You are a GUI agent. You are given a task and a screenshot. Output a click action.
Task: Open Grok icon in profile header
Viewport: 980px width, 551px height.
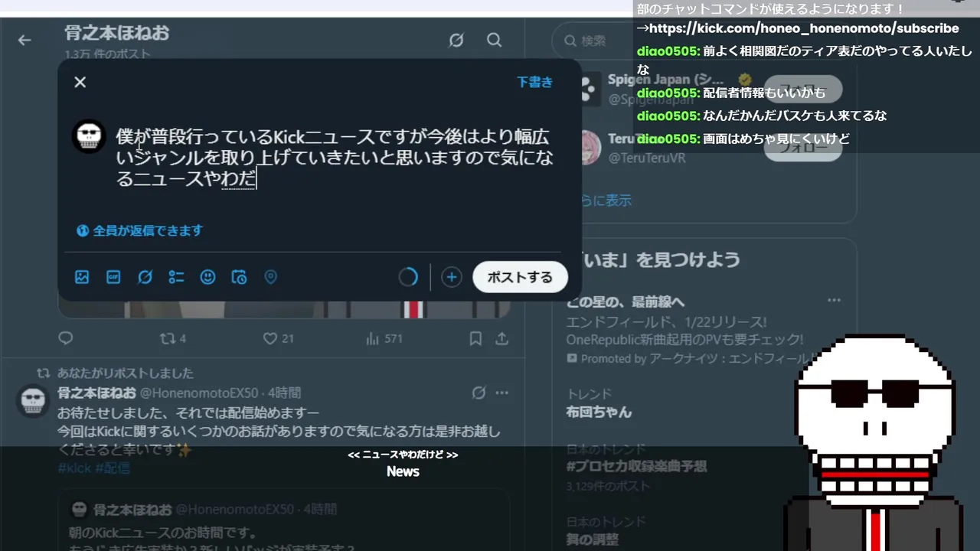tap(456, 40)
